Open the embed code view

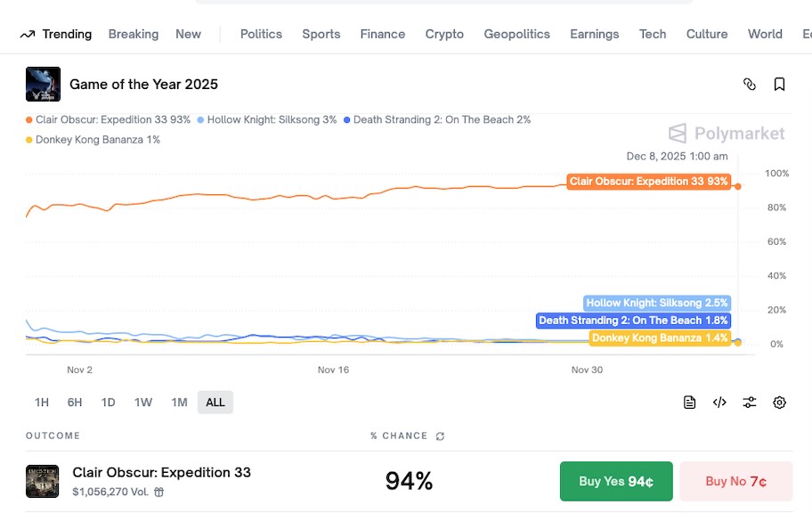pos(719,403)
